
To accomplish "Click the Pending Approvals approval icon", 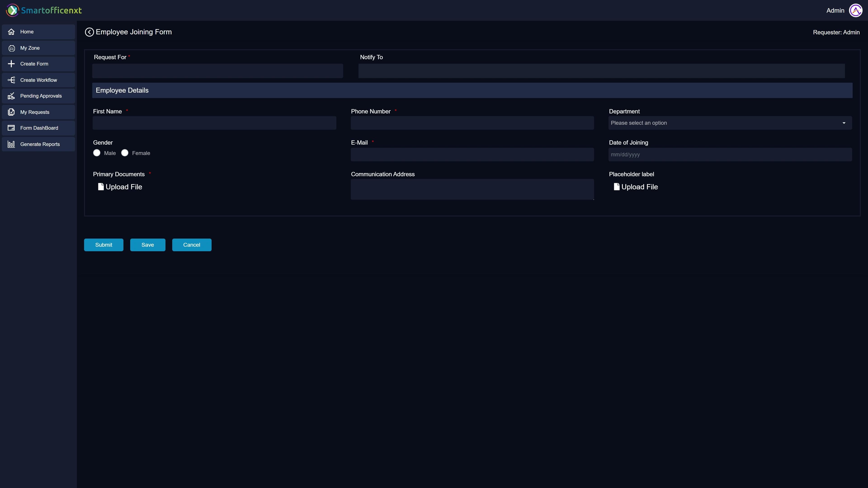I will [12, 96].
